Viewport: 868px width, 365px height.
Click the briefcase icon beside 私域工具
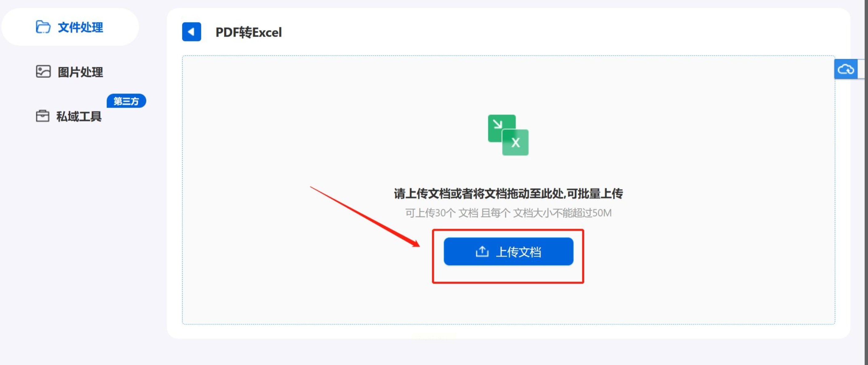42,116
